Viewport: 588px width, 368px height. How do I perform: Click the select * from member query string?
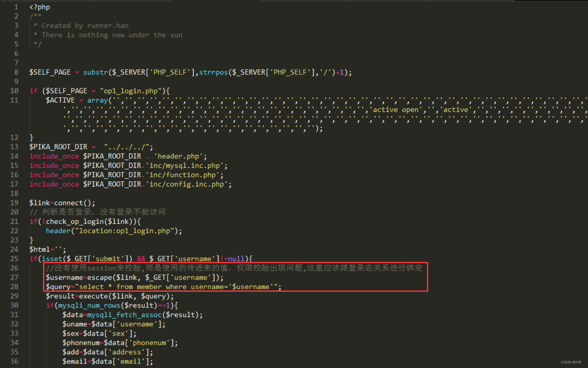tap(176, 287)
